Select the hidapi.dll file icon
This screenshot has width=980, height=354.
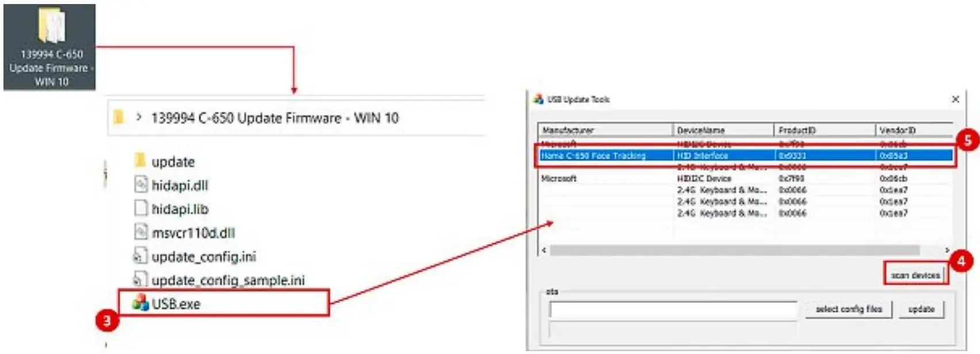pos(140,184)
